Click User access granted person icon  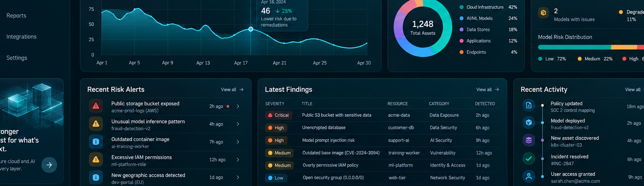pyautogui.click(x=529, y=176)
